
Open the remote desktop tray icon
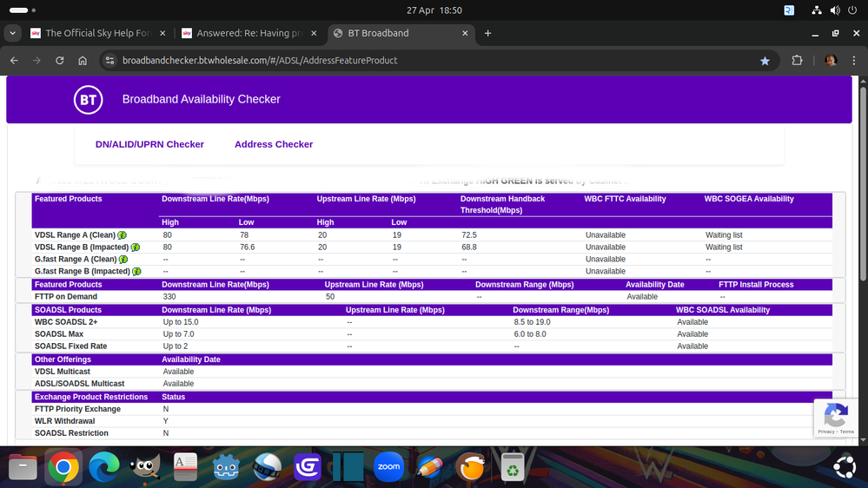790,10
